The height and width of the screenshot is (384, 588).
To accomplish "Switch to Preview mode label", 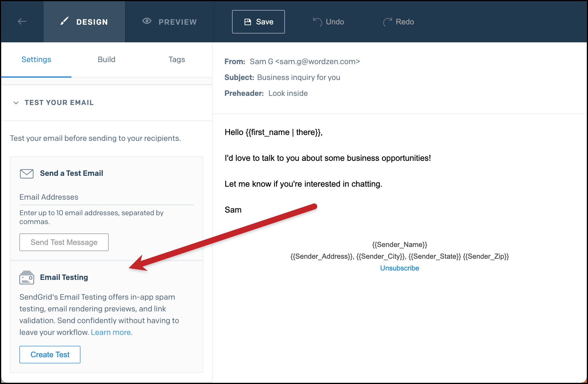I will click(x=177, y=22).
